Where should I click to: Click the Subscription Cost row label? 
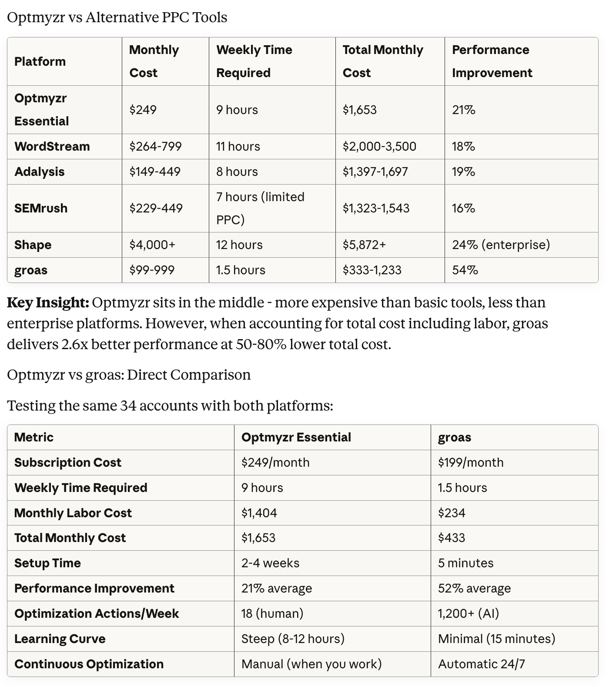(68, 462)
